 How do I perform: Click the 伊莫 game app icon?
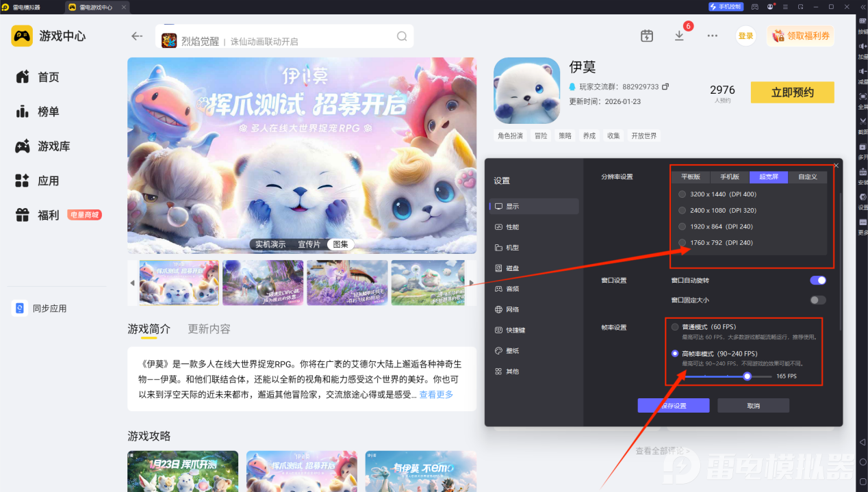(527, 90)
